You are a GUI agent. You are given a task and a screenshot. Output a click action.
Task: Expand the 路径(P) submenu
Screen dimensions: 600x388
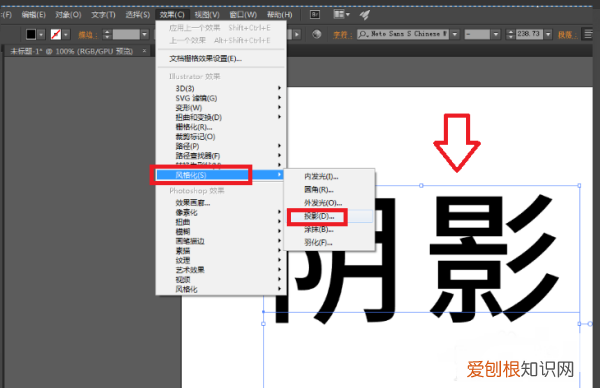tap(221, 146)
